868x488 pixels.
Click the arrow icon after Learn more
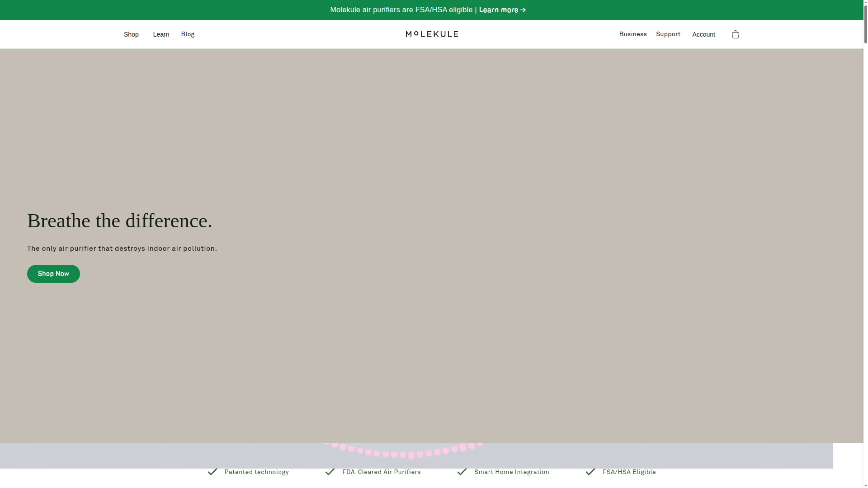tap(523, 9)
